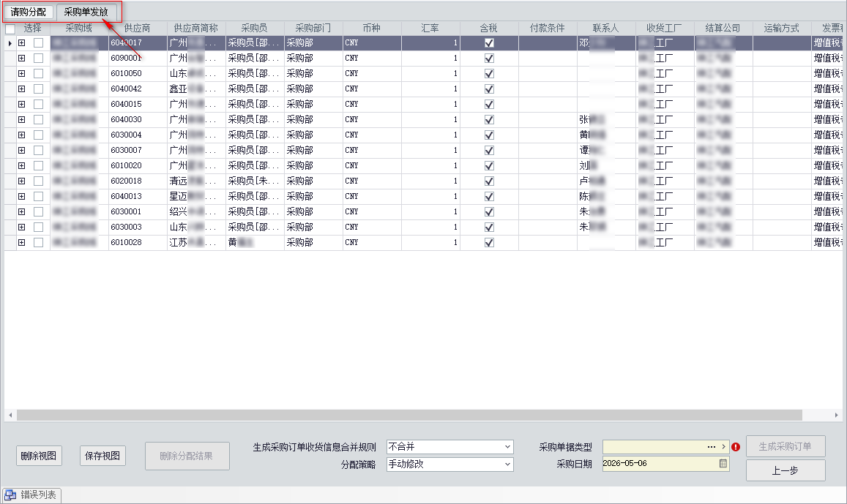Image resolution: width=847 pixels, height=504 pixels.
Task: Click the 收货工厂 column header
Action: tap(665, 28)
